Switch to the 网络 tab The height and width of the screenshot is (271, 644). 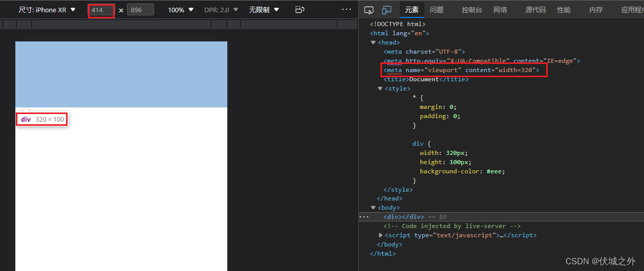[x=500, y=10]
